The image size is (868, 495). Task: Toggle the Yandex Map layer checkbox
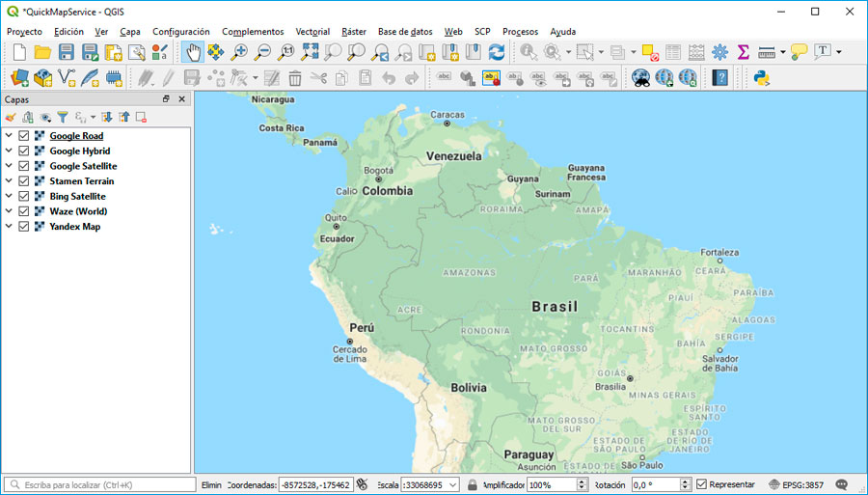click(24, 227)
